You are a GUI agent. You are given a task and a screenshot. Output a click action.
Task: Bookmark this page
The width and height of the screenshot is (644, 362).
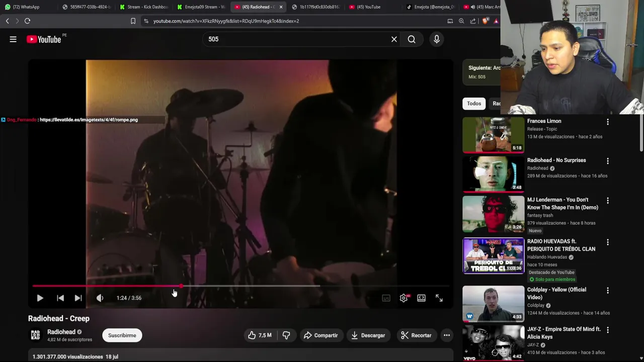(x=133, y=21)
